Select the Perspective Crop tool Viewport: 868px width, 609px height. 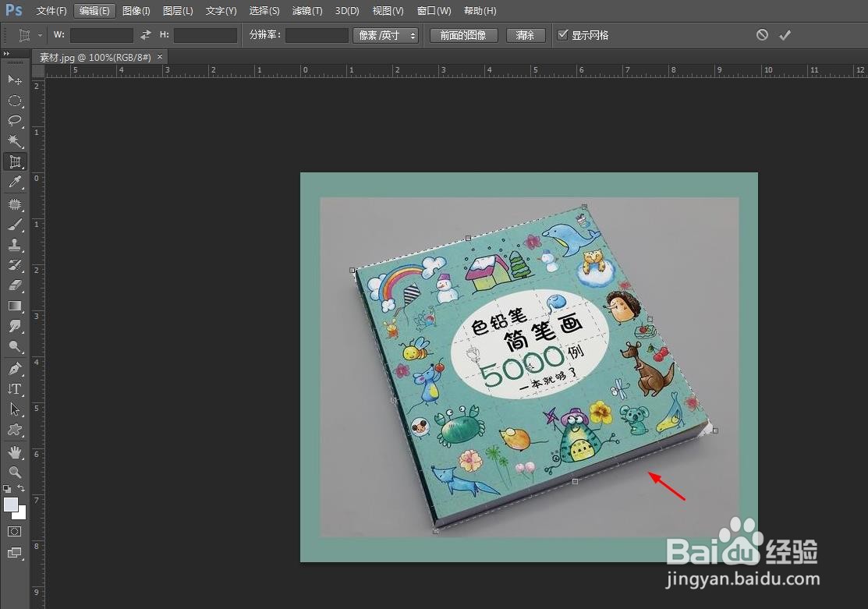15,161
